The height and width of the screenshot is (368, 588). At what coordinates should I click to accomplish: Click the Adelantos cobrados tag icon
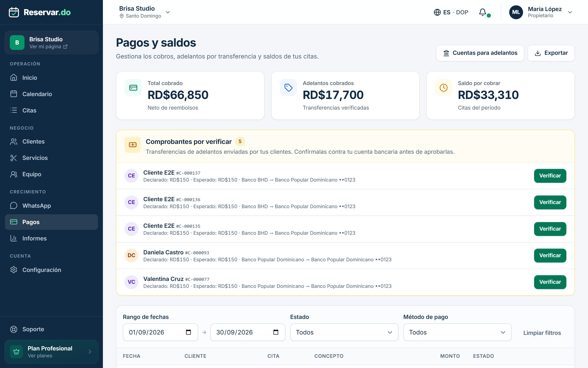[x=288, y=88]
